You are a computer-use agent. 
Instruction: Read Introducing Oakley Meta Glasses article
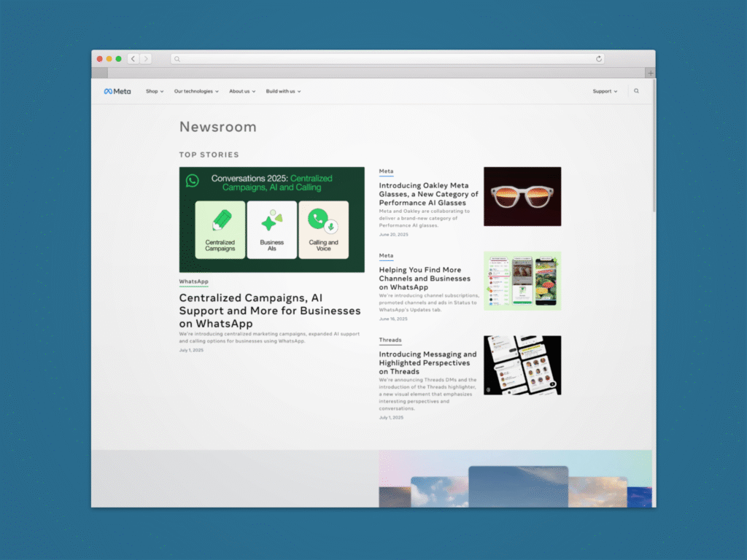click(429, 194)
